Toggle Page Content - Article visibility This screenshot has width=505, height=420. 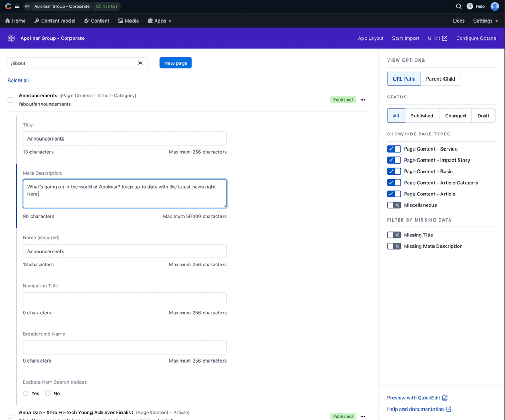[x=394, y=194]
